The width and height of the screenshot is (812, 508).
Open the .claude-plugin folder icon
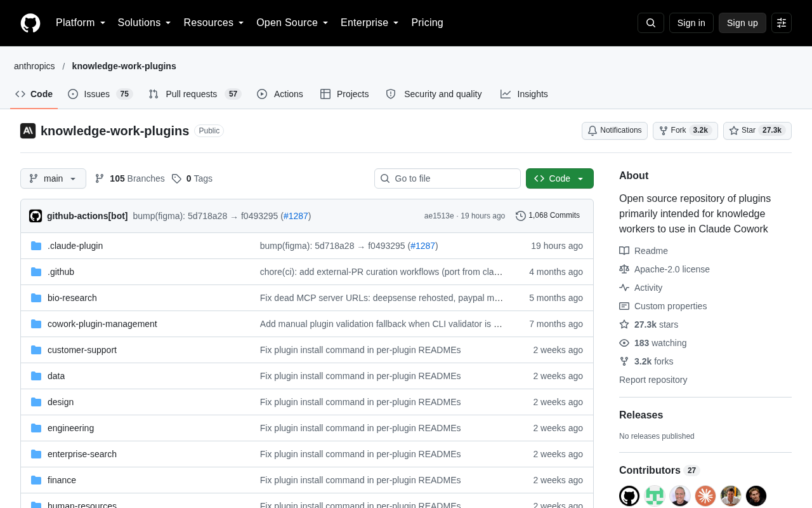click(36, 246)
